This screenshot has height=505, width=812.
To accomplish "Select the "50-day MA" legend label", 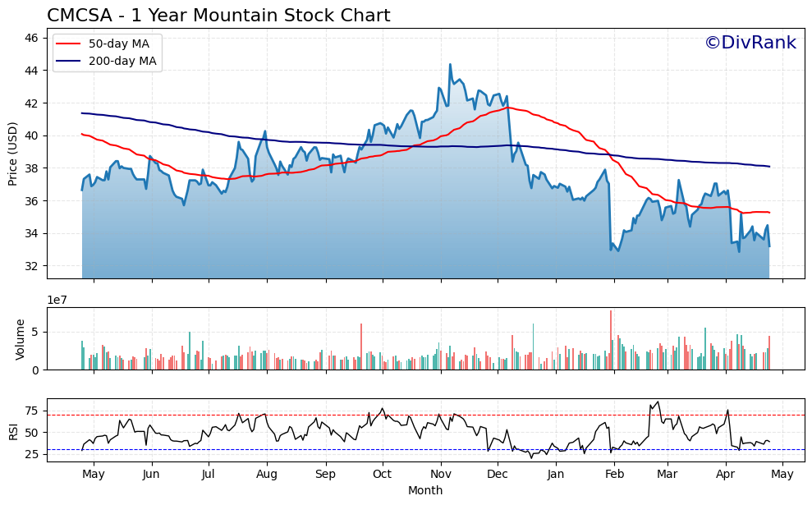I will pyautogui.click(x=118, y=44).
